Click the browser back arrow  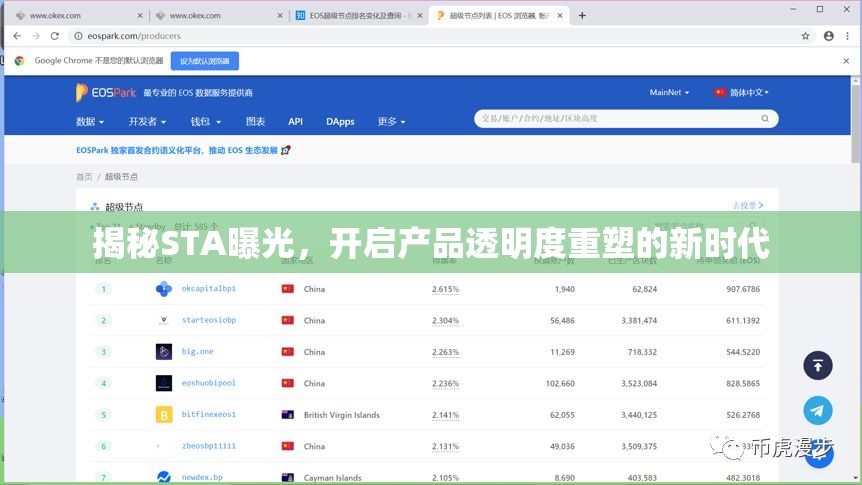click(17, 36)
